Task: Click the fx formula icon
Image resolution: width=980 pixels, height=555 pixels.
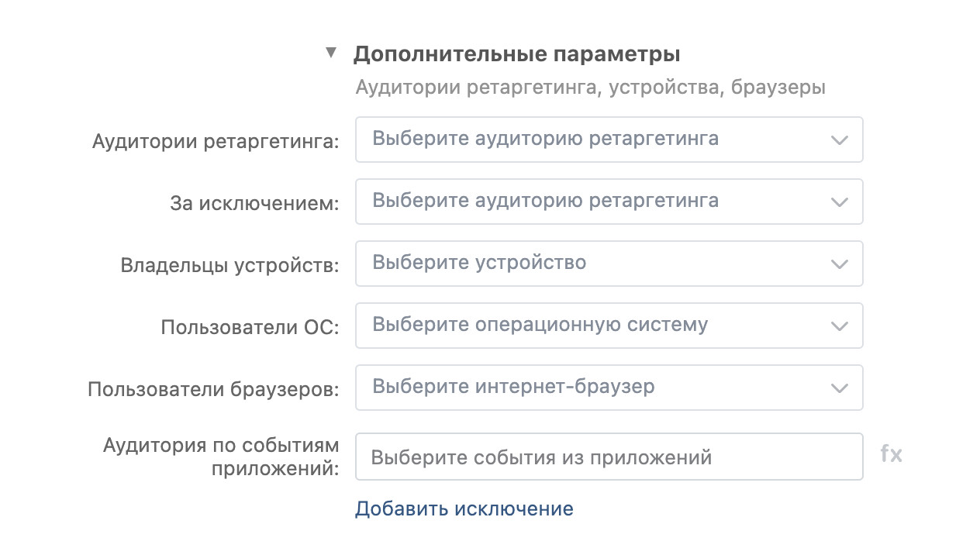Action: point(891,454)
